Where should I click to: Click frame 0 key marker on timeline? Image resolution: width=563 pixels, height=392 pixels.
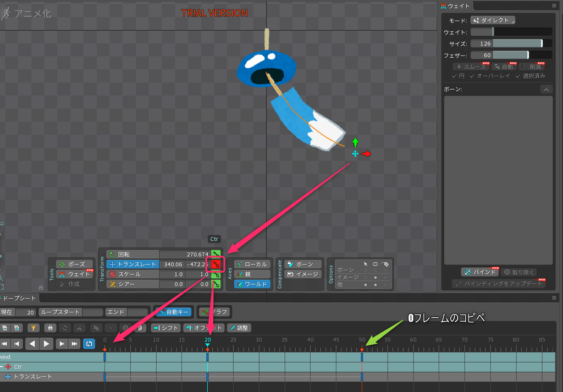pyautogui.click(x=105, y=349)
